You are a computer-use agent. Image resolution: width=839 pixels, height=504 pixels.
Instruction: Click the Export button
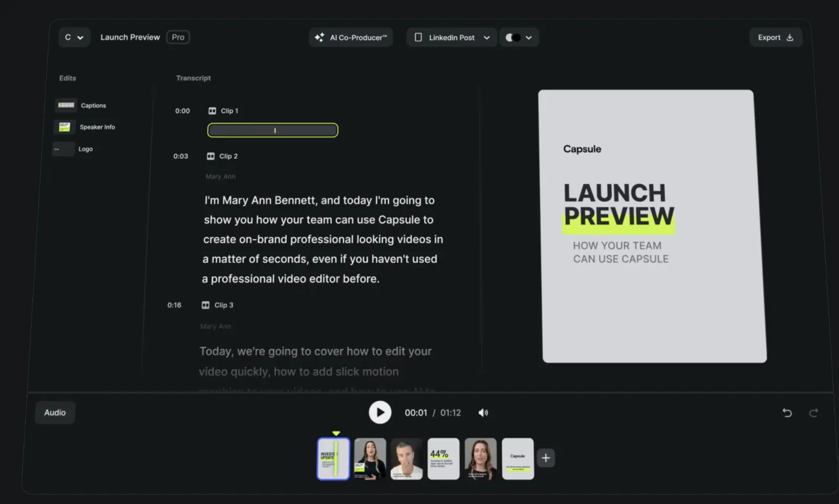tap(776, 37)
